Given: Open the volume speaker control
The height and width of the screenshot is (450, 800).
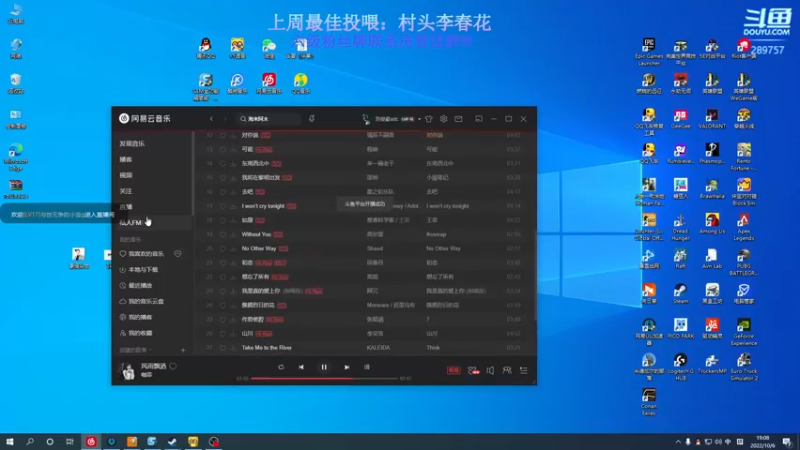Looking at the screenshot, I should tap(490, 370).
